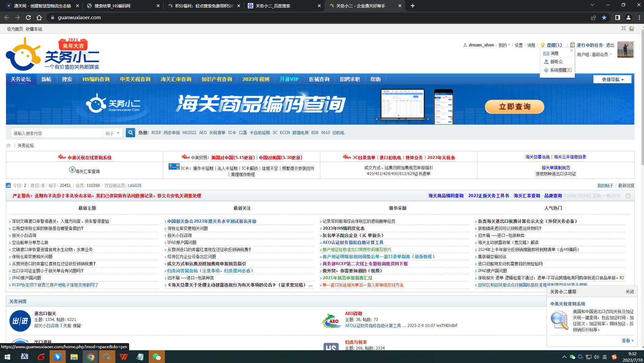Open 中美关税在线查询系统 link
The width and height of the screenshot is (644, 363).
click(89, 157)
